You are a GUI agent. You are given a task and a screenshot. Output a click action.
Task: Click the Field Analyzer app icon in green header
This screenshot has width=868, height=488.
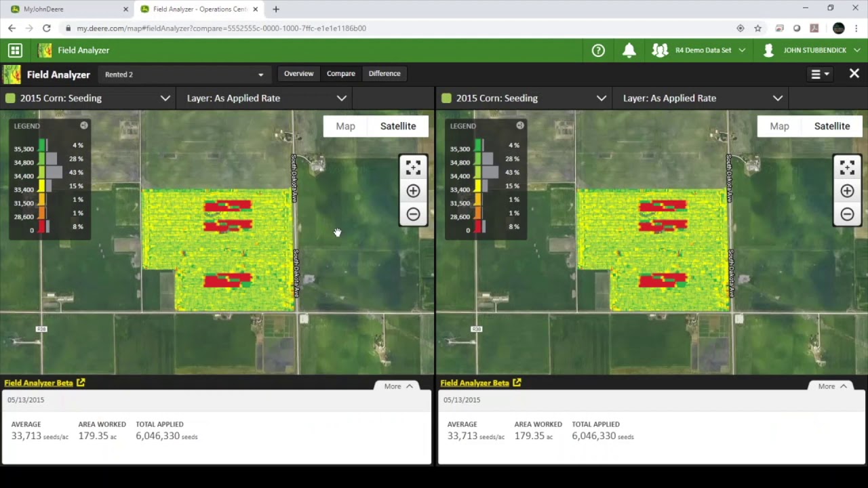point(45,50)
